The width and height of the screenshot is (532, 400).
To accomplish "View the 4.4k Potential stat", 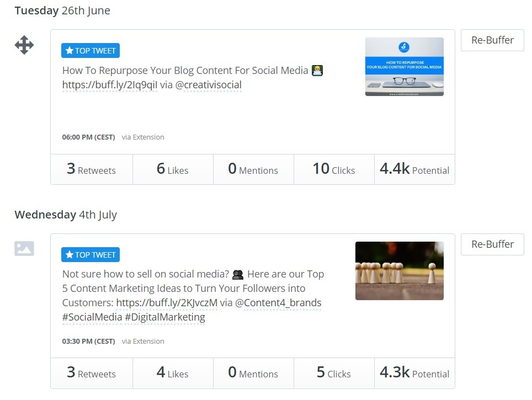I will (414, 169).
